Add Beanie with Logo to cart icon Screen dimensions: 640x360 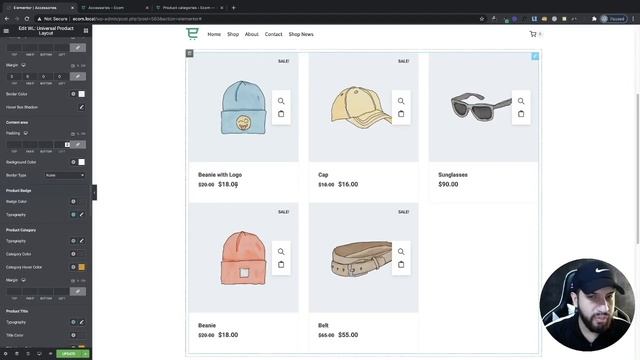(281, 114)
